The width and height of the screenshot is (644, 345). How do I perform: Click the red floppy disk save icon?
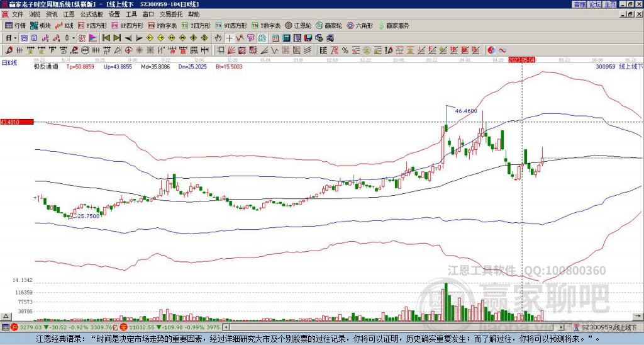coord(308,38)
